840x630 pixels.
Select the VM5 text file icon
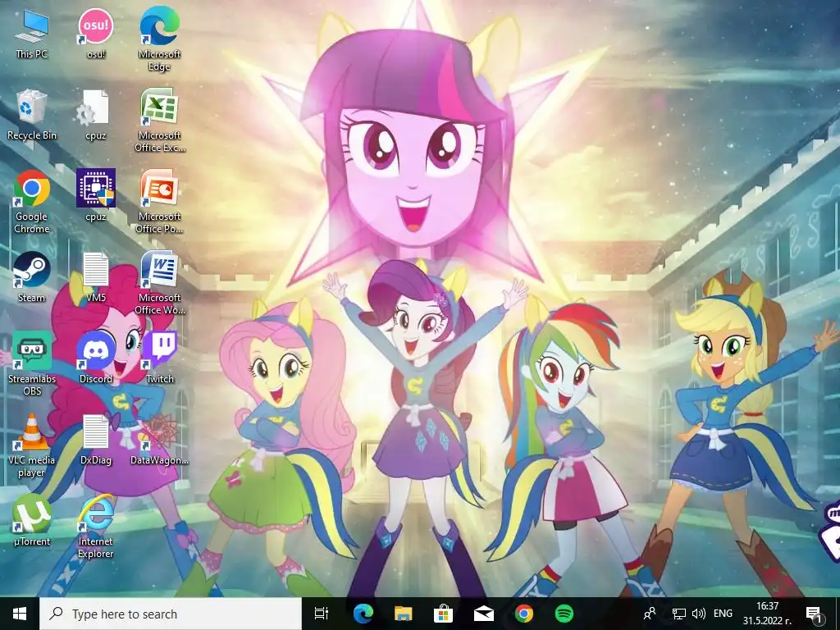tap(96, 277)
